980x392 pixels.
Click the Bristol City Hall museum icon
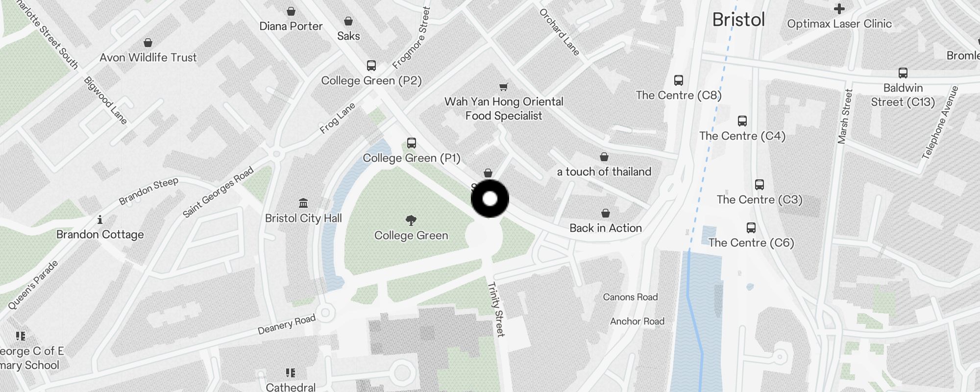pyautogui.click(x=303, y=203)
